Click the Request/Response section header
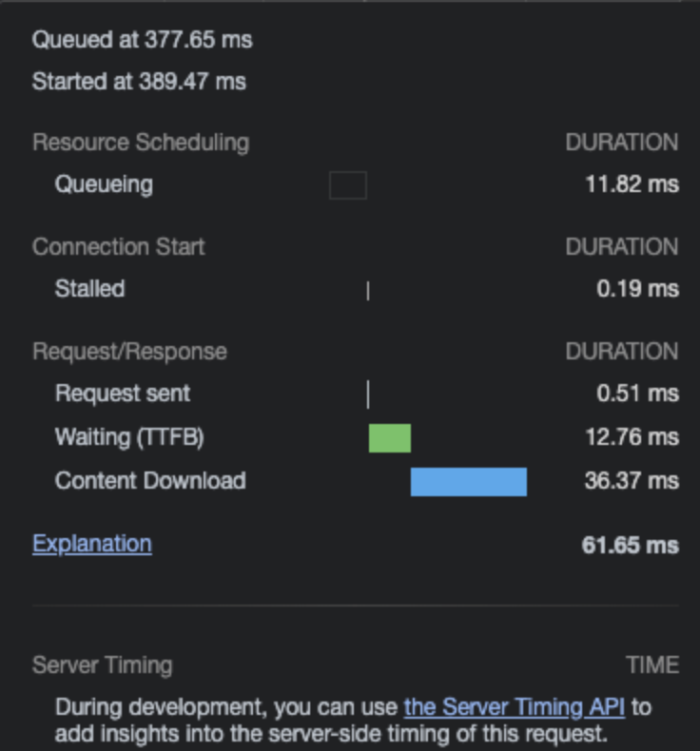 click(x=129, y=352)
